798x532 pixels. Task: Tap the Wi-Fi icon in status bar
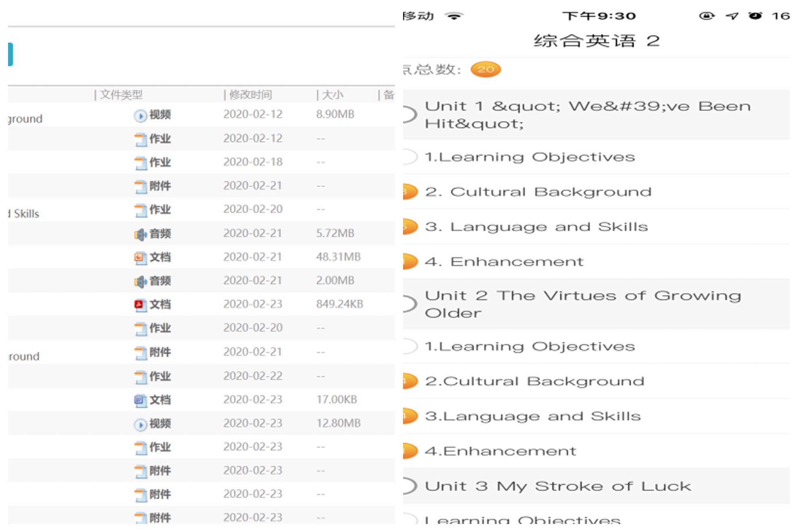point(454,16)
